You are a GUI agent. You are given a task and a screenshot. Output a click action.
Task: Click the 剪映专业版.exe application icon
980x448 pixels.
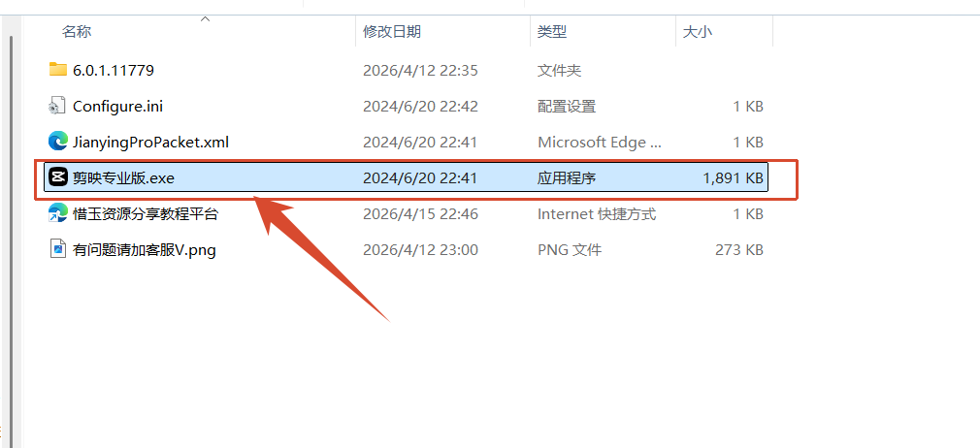[x=57, y=178]
